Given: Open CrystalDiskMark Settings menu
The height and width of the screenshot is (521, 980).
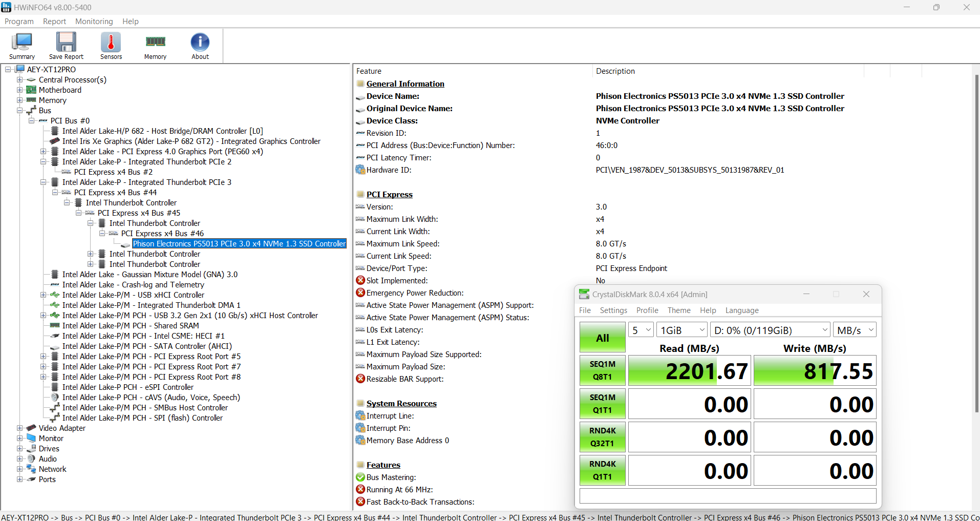Looking at the screenshot, I should (x=613, y=310).
